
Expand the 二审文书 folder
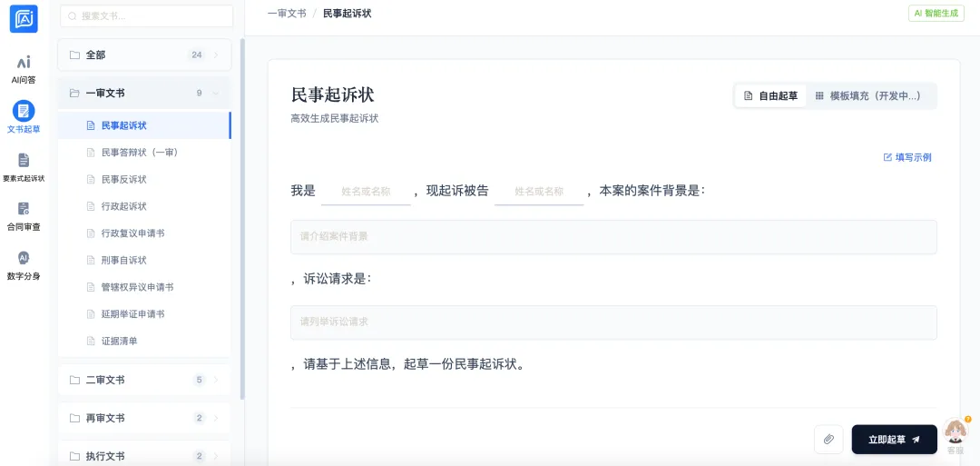pyautogui.click(x=144, y=380)
